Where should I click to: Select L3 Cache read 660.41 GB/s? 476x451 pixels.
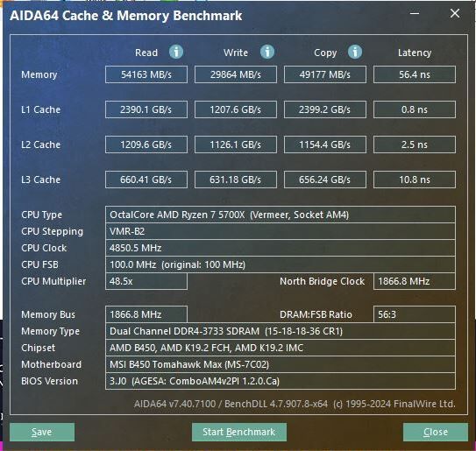(146, 180)
